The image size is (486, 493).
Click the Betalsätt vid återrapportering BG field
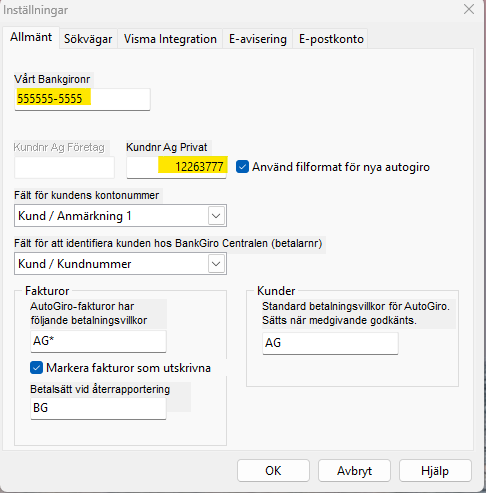(x=98, y=408)
